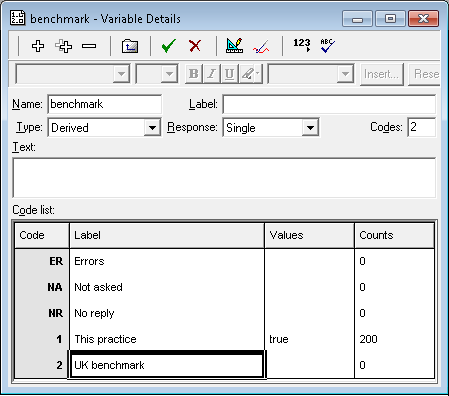Image resolution: width=449 pixels, height=396 pixels.
Task: Select the NA code row header
Action: coord(42,287)
